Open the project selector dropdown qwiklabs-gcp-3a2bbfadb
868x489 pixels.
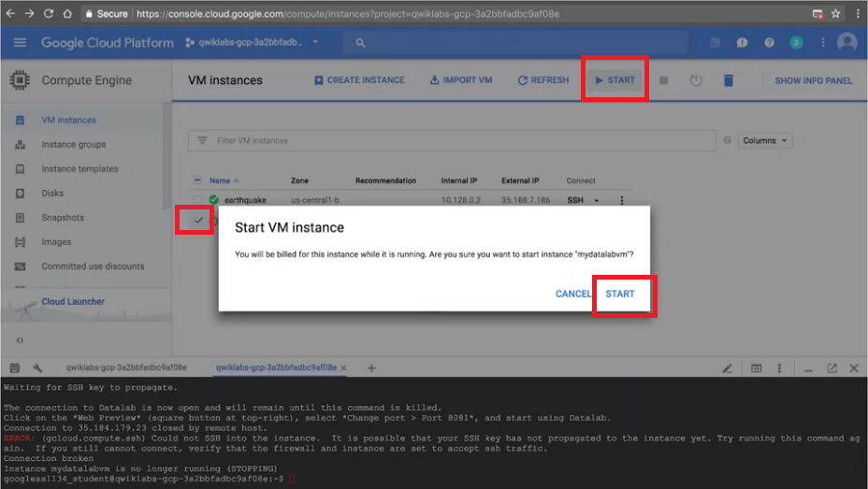click(252, 43)
